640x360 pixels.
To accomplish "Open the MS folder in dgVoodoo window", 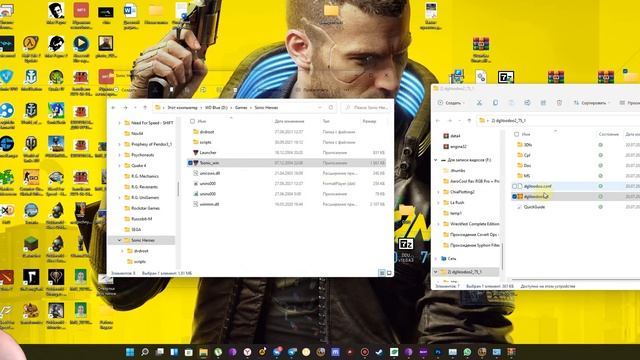I will tap(527, 176).
